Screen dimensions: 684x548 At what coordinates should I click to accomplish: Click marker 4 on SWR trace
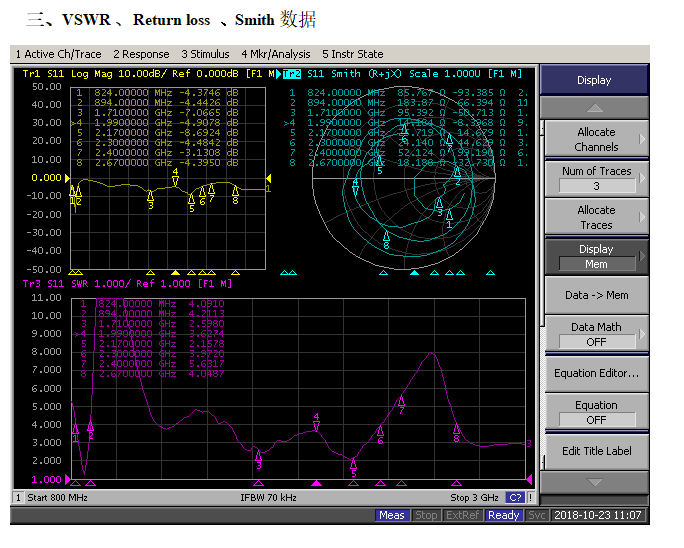(x=316, y=422)
